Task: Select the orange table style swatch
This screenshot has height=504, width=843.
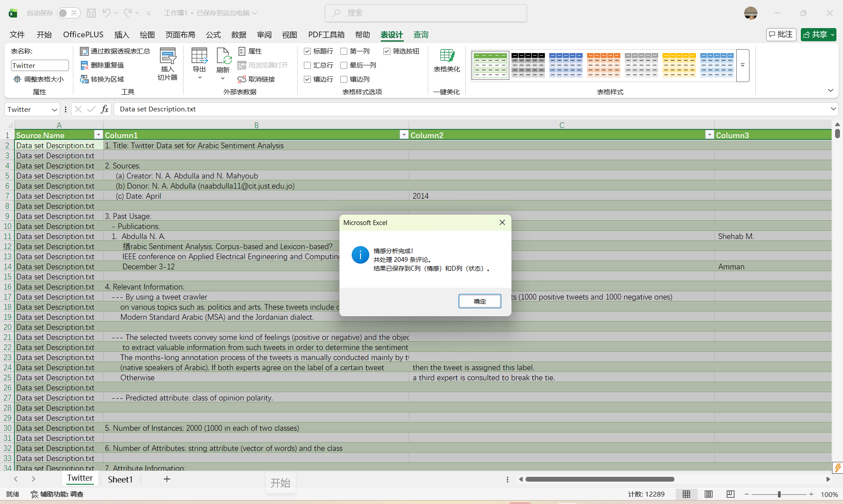Action: [603, 65]
